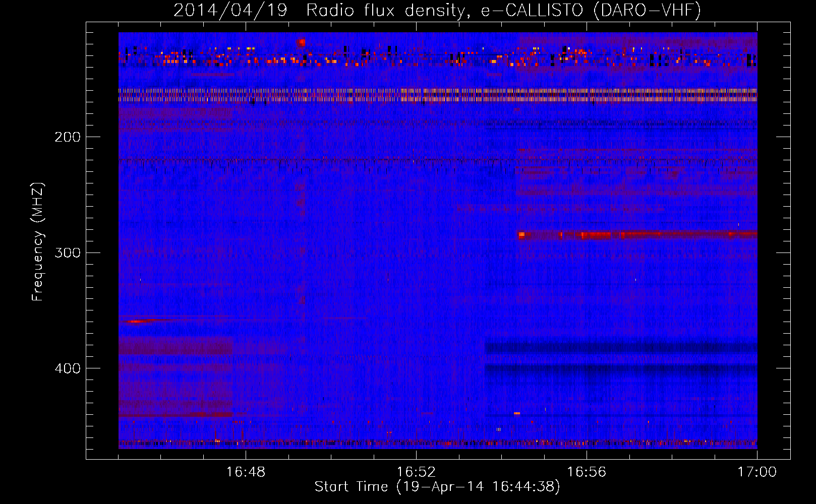Click the 'Frequency (MHz)' axis label
This screenshot has width=816, height=504.
[x=38, y=242]
